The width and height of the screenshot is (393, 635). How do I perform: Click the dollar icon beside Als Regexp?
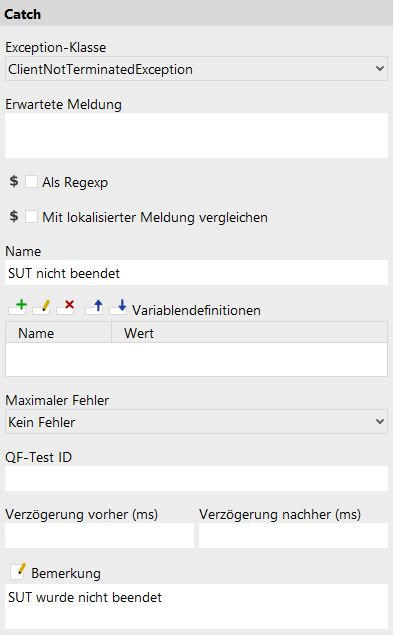click(14, 181)
